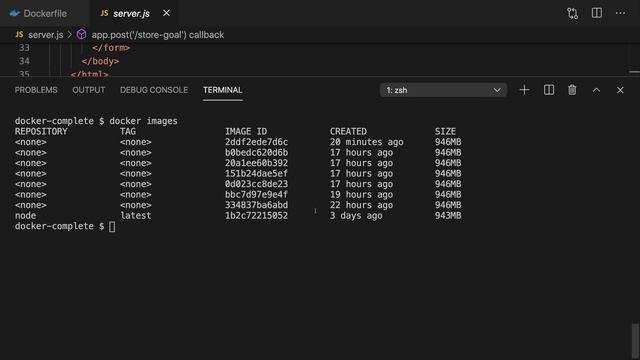This screenshot has height=360, width=640.
Task: Switch to the OUTPUT tab
Action: tap(89, 90)
